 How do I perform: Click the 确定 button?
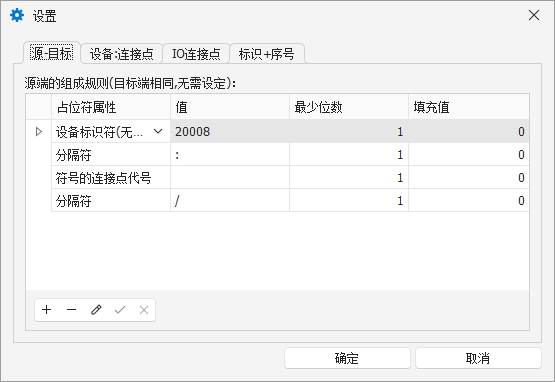coord(347,358)
